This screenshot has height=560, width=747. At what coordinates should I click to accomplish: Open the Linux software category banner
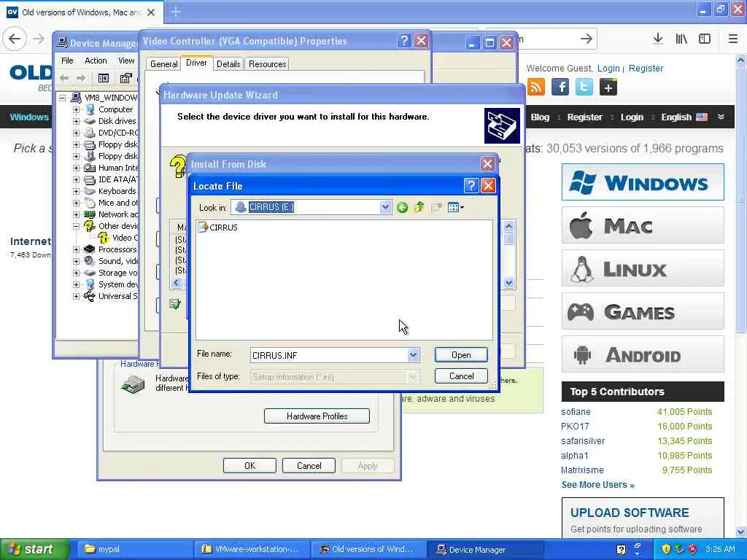pos(643,268)
